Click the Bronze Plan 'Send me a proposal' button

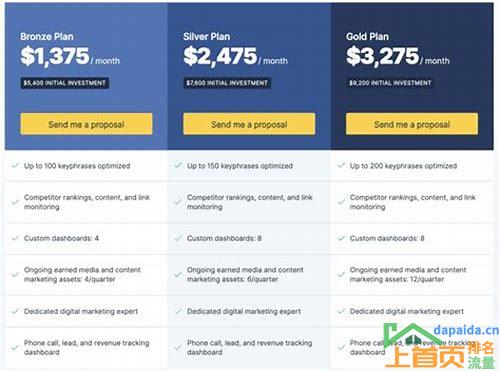tap(86, 124)
